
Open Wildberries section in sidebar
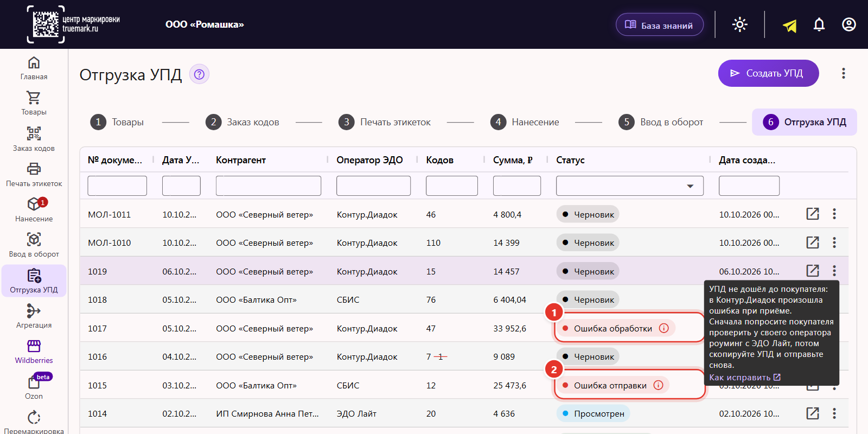coord(34,352)
